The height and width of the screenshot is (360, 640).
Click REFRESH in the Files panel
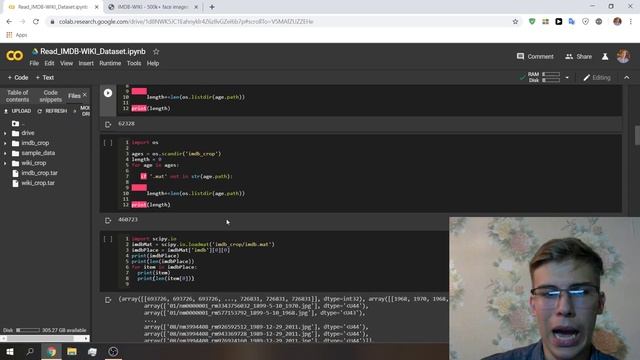click(x=52, y=111)
